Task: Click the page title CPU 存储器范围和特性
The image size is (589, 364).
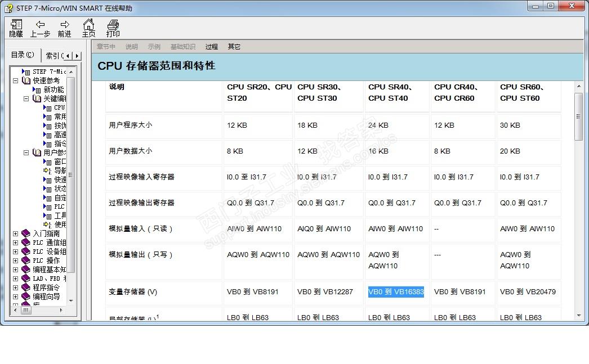Action: [x=157, y=66]
